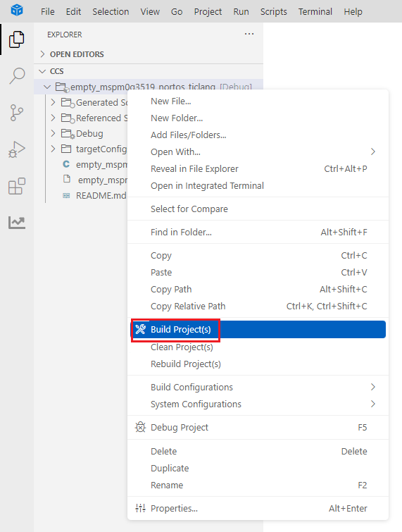Choose Delete from the context menu
Viewport: 402px width, 532px height.
pyautogui.click(x=258, y=451)
